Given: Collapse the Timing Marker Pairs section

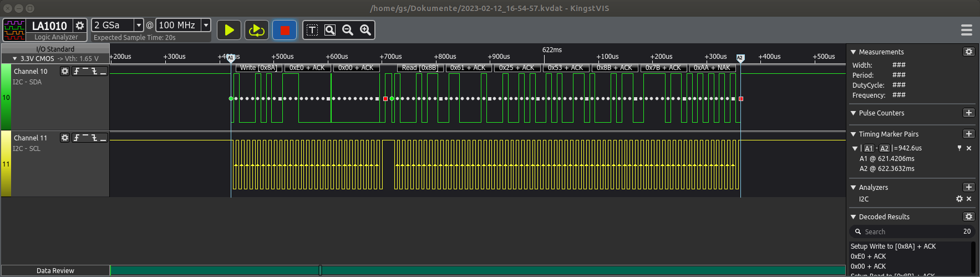Looking at the screenshot, I should (854, 134).
